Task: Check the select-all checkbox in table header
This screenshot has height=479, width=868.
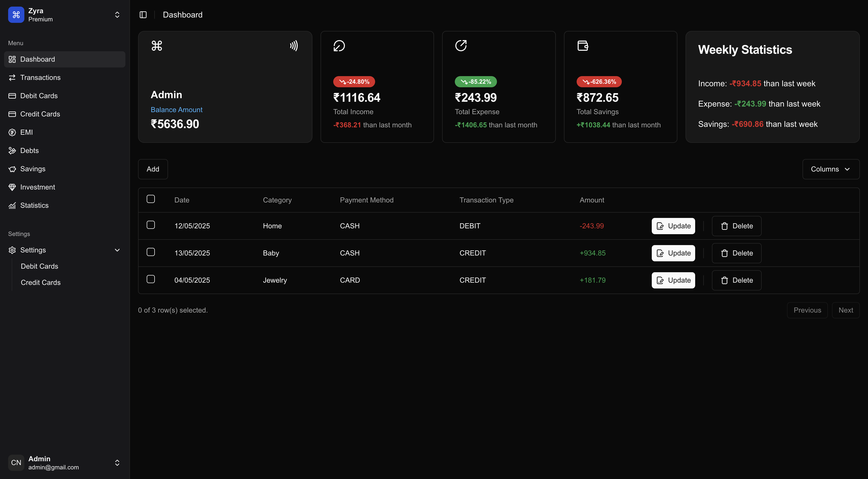Action: tap(151, 199)
